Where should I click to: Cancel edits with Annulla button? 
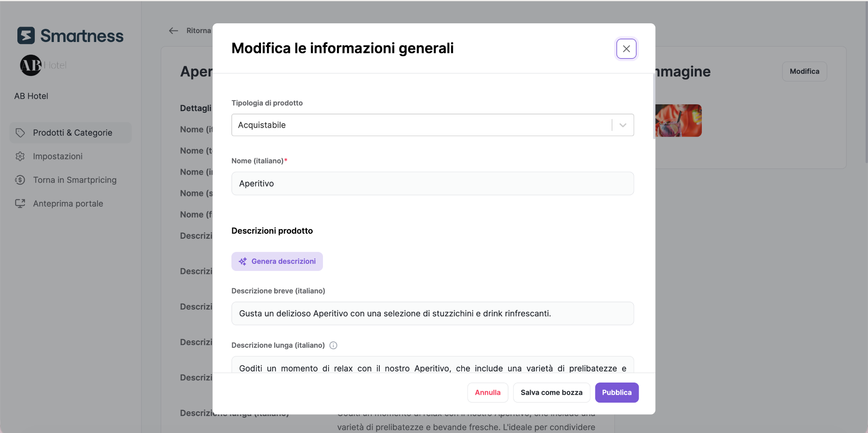[487, 393]
